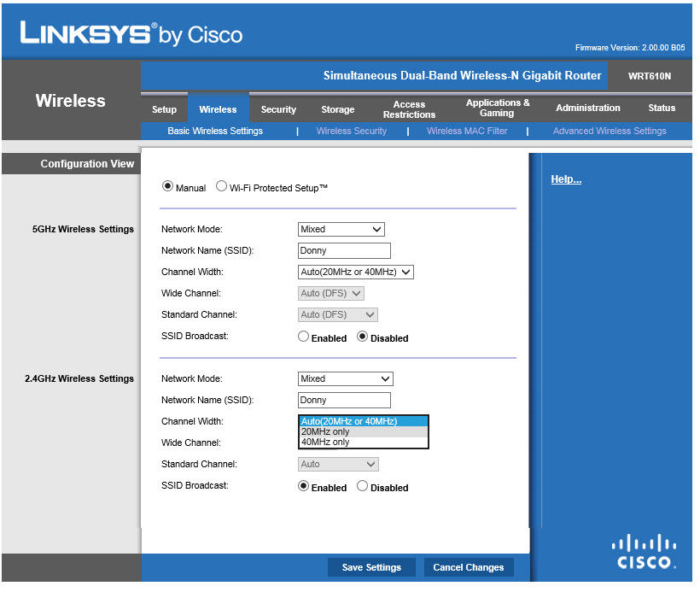The height and width of the screenshot is (592, 700).
Task: Click the Cancel Changes button
Action: (x=469, y=567)
